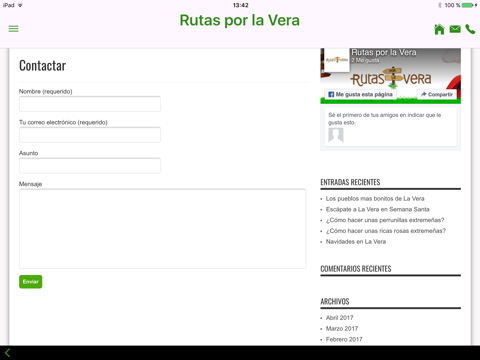Focus the Tu correo electrónico field
This screenshot has width=480, height=360.
(x=90, y=135)
